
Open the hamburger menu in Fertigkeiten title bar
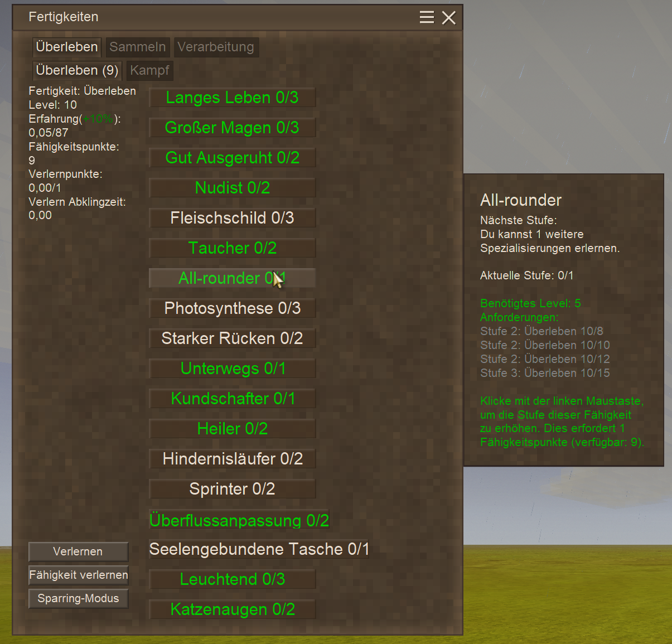tap(427, 17)
